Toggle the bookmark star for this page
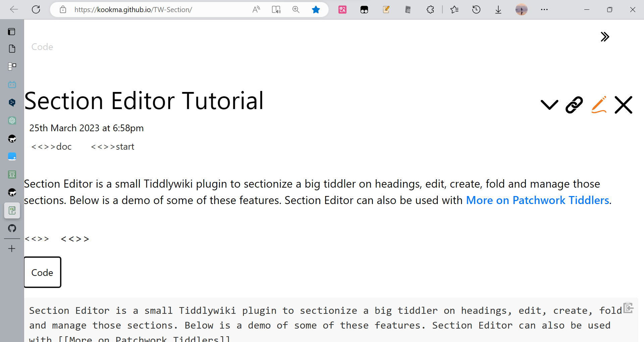This screenshot has height=342, width=644. (x=316, y=9)
